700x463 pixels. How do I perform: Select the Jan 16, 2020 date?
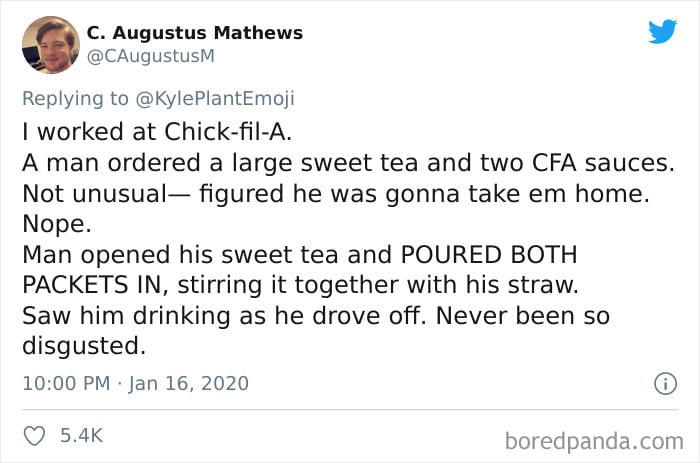pos(189,384)
